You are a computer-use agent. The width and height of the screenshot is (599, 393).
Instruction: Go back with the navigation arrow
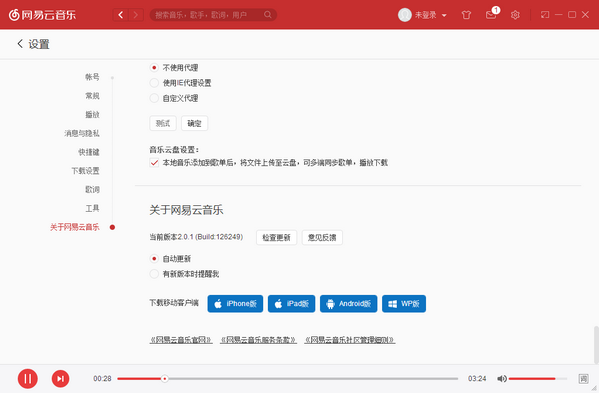coord(121,15)
